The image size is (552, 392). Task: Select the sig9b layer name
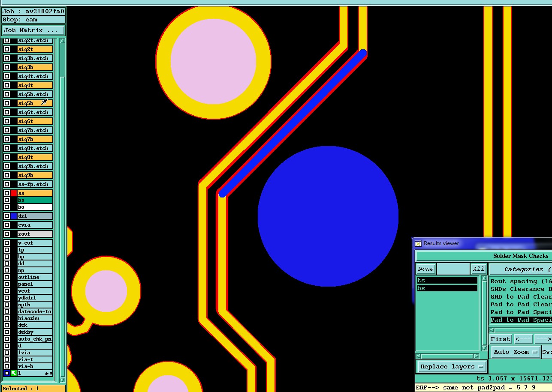pos(35,175)
